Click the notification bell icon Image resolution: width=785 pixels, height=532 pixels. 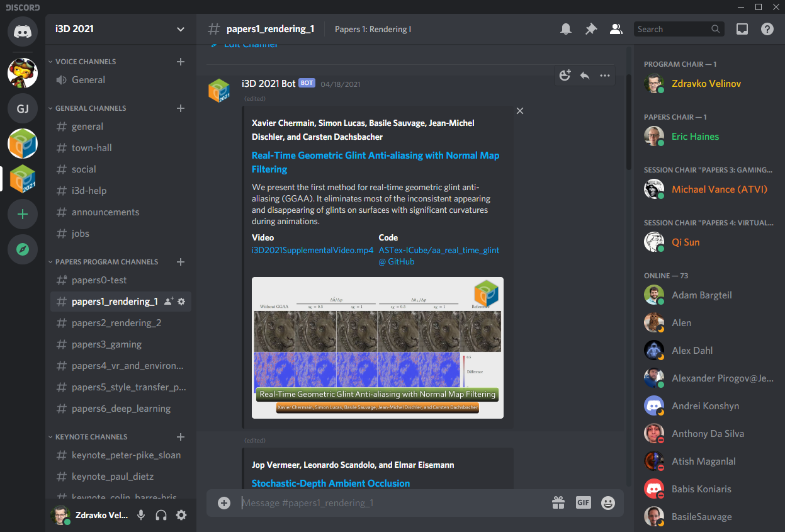click(x=566, y=29)
